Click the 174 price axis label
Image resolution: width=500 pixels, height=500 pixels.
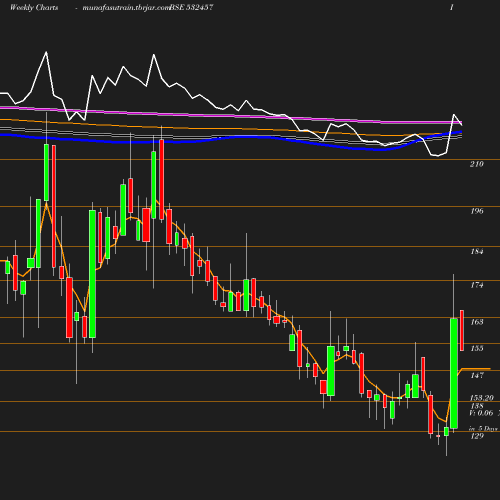pos(477,285)
